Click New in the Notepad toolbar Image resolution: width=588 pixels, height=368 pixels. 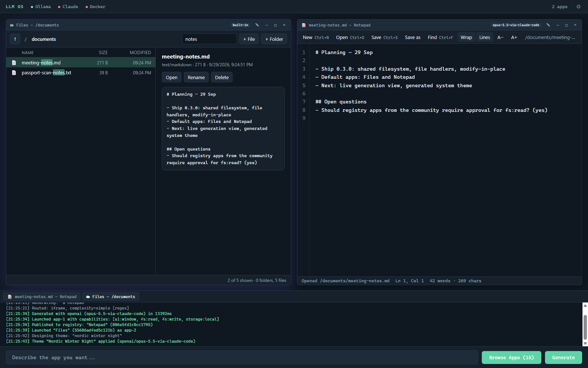[x=316, y=38]
